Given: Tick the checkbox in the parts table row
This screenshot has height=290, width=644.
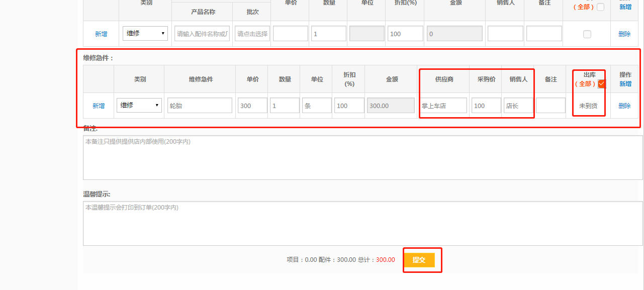Looking at the screenshot, I should 587,34.
